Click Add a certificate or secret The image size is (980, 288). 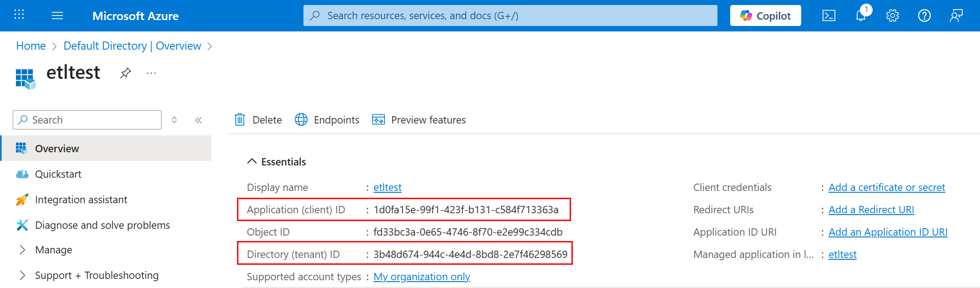click(887, 187)
